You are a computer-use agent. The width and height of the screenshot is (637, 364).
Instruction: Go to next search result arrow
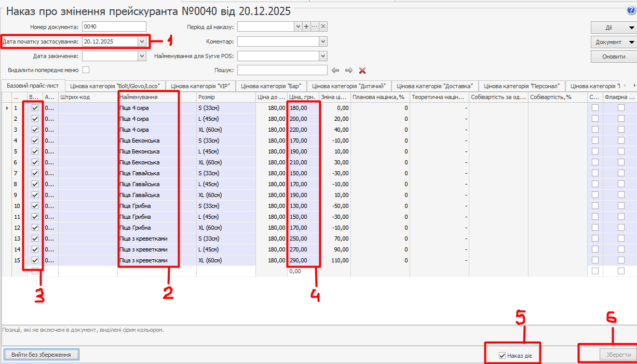pyautogui.click(x=349, y=71)
